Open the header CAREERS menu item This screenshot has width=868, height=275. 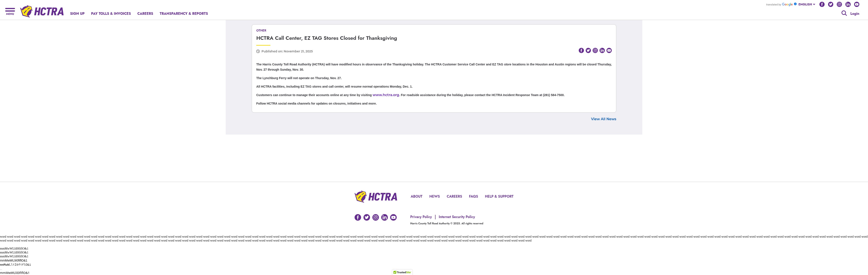[x=145, y=13]
